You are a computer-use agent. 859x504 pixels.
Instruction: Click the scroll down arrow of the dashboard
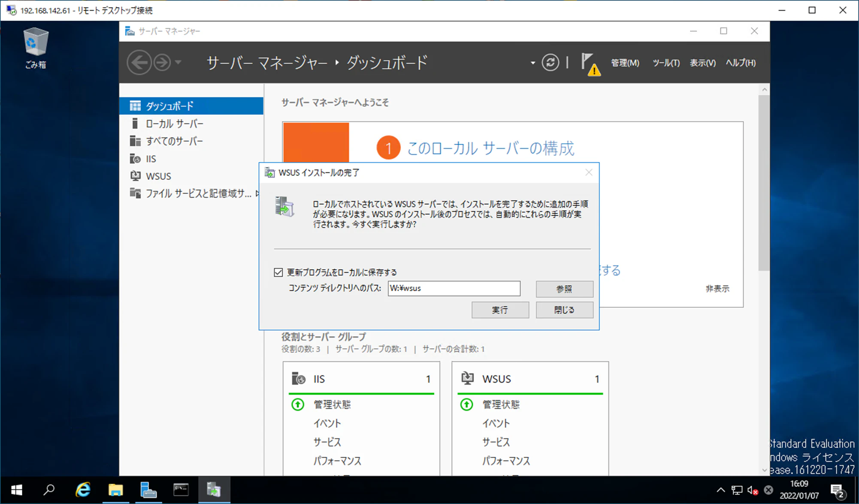click(764, 470)
